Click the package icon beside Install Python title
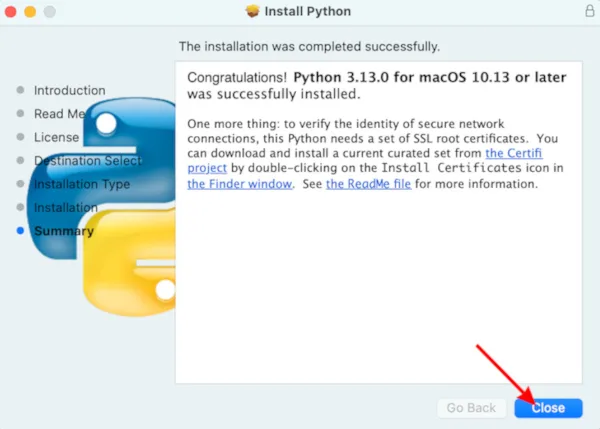The height and width of the screenshot is (429, 600). point(252,11)
